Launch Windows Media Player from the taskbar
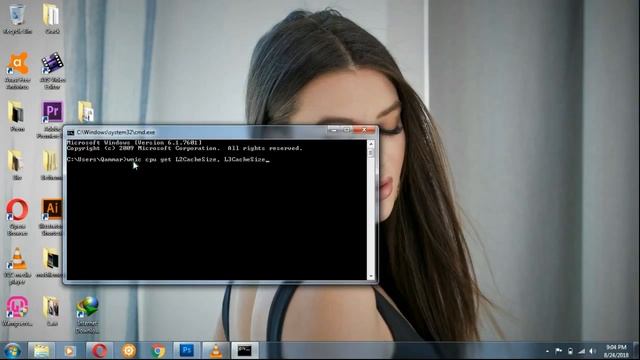Image resolution: width=640 pixels, height=360 pixels. (70, 351)
